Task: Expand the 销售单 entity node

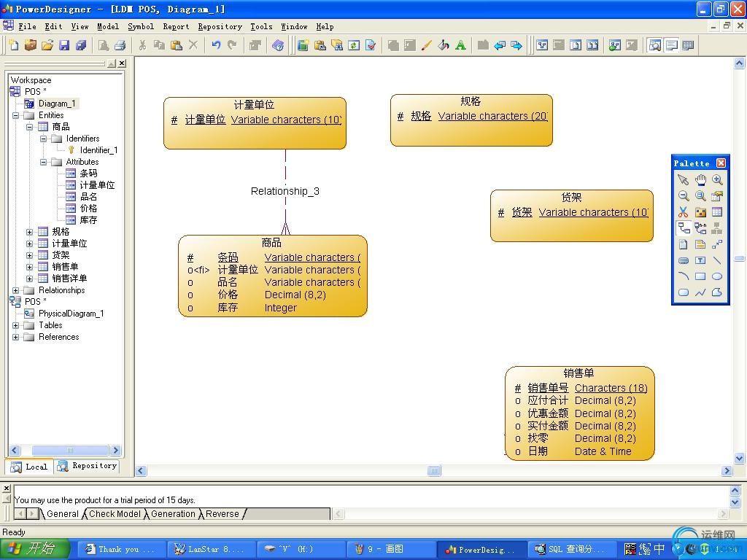Action: click(29, 267)
